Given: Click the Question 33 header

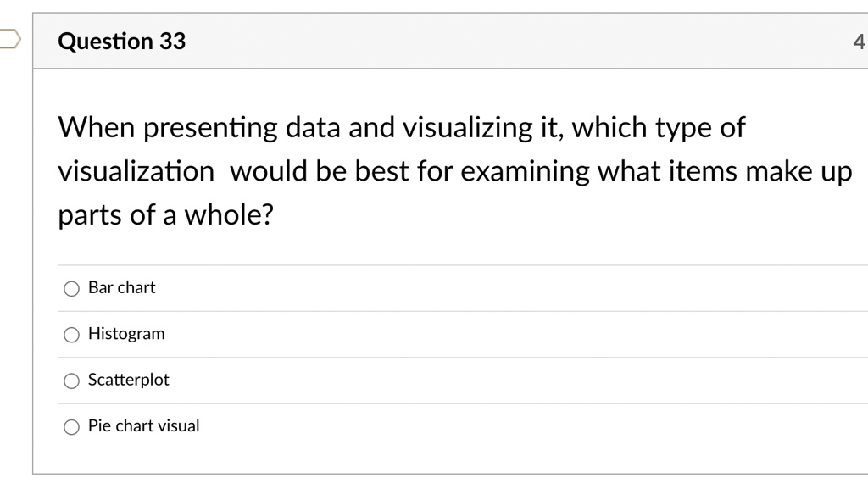Looking at the screenshot, I should pyautogui.click(x=121, y=41).
